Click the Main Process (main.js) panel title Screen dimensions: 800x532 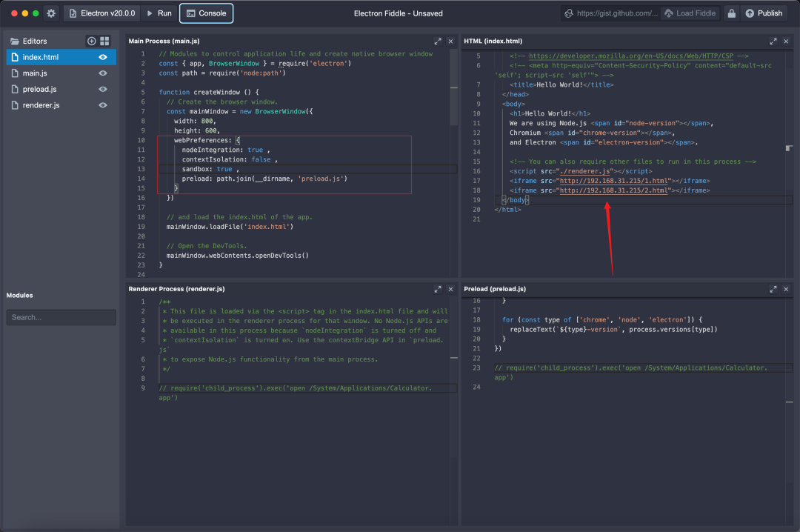tap(164, 41)
